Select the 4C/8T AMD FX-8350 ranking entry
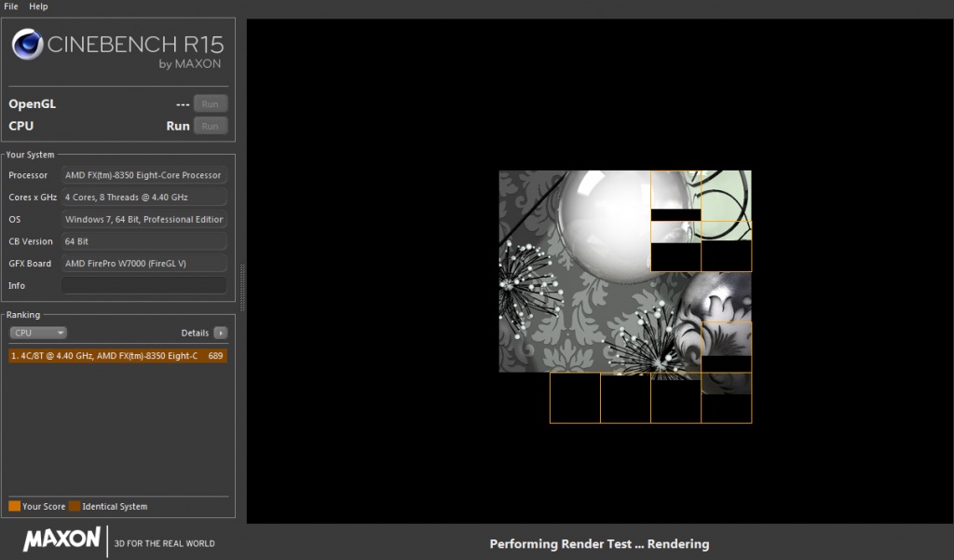This screenshot has height=560, width=954. point(118,356)
